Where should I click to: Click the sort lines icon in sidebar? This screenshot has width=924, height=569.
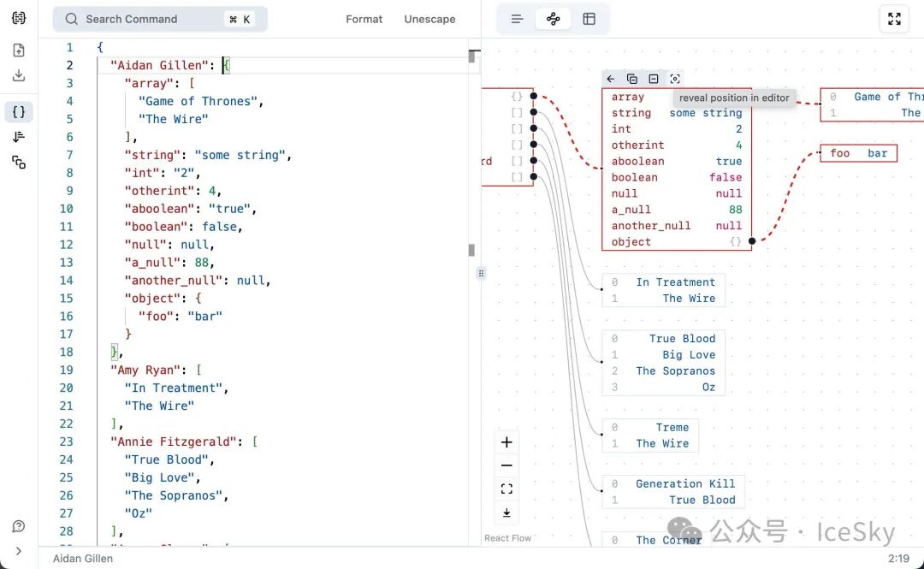pos(19,137)
